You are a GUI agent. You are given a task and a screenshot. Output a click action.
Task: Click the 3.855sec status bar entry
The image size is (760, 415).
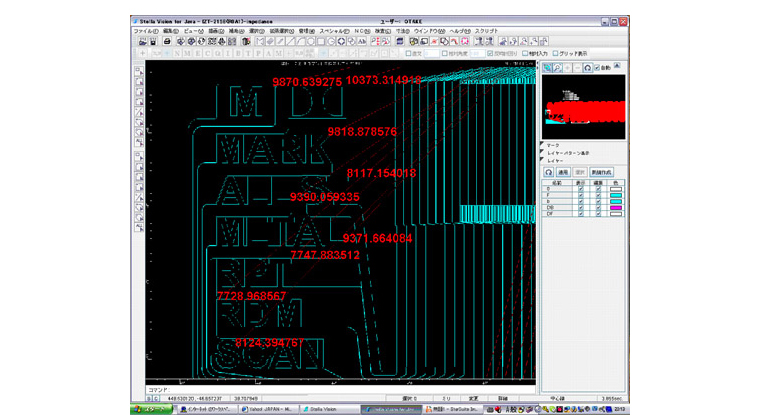[x=611, y=399]
